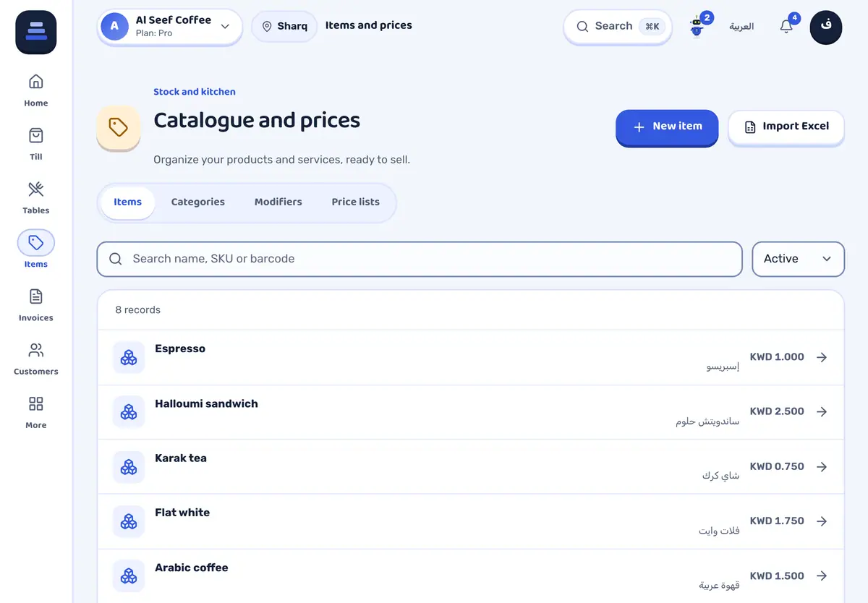Switch language to العربية

pos(741,27)
